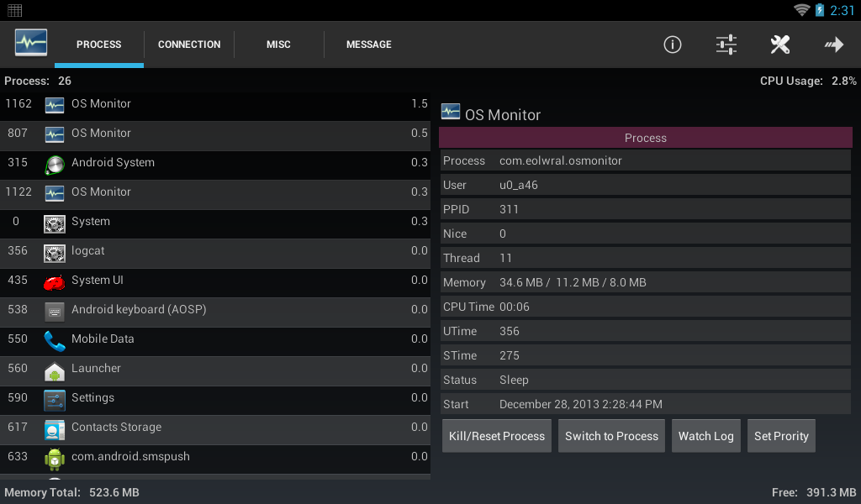
Task: Tap the com.android.smspush android icon
Action: coord(55,459)
